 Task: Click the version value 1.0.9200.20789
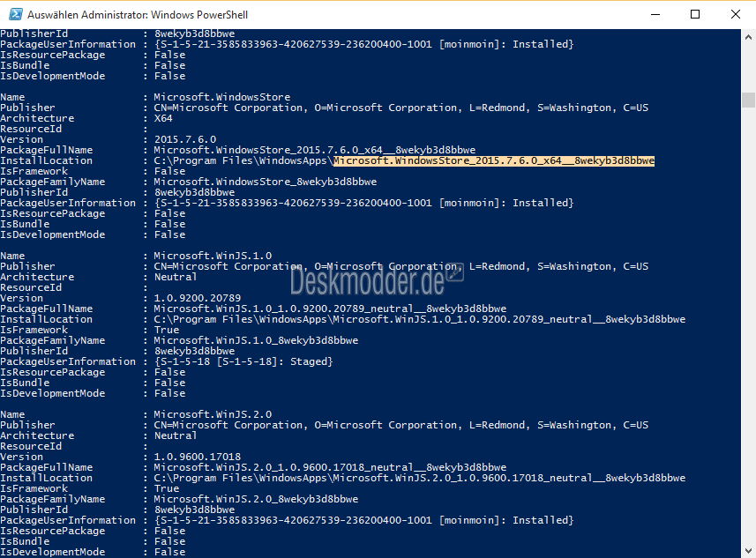pos(198,298)
